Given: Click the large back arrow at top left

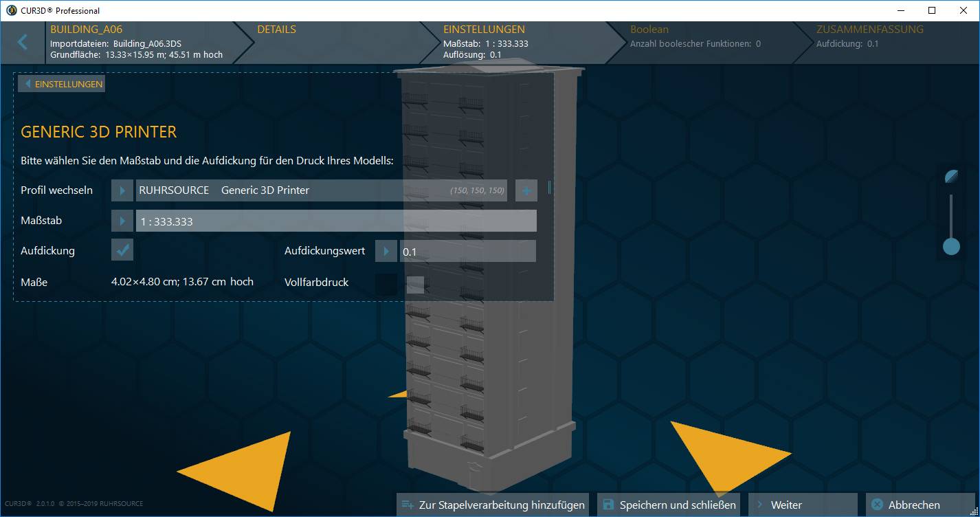Looking at the screenshot, I should pos(22,42).
